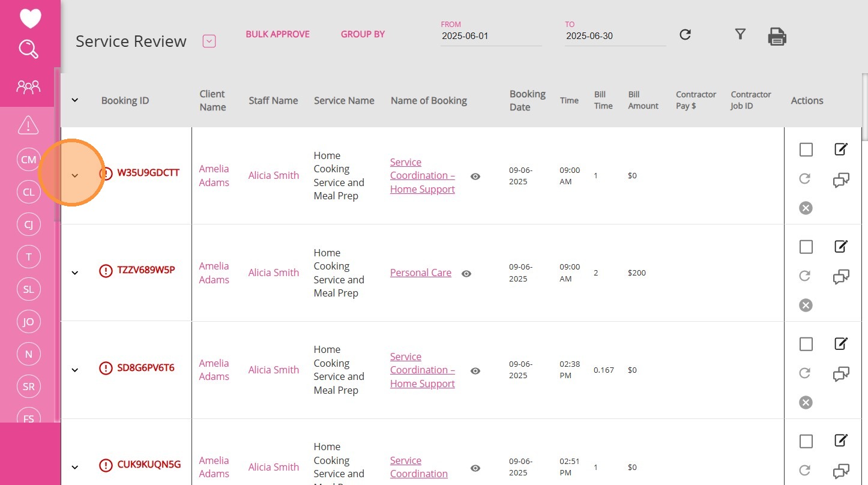Viewport: 868px width, 485px height.
Task: Click the FROM date field
Action: click(x=490, y=36)
